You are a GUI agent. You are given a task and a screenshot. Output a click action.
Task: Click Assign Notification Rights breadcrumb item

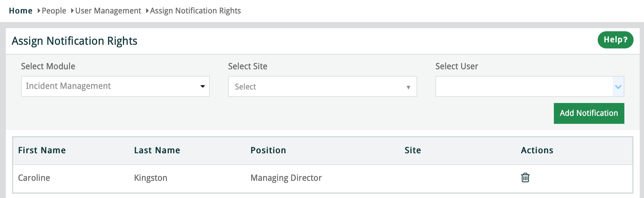point(195,11)
